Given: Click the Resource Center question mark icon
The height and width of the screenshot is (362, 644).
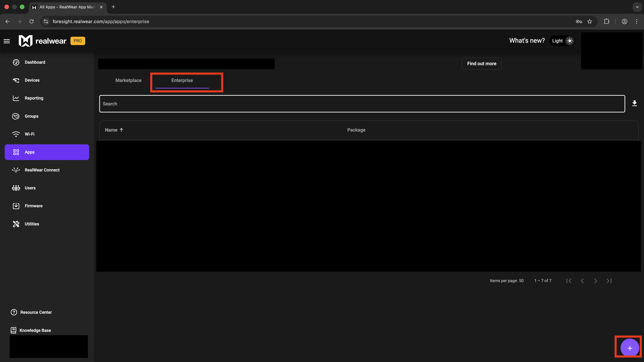Looking at the screenshot, I should [14, 312].
